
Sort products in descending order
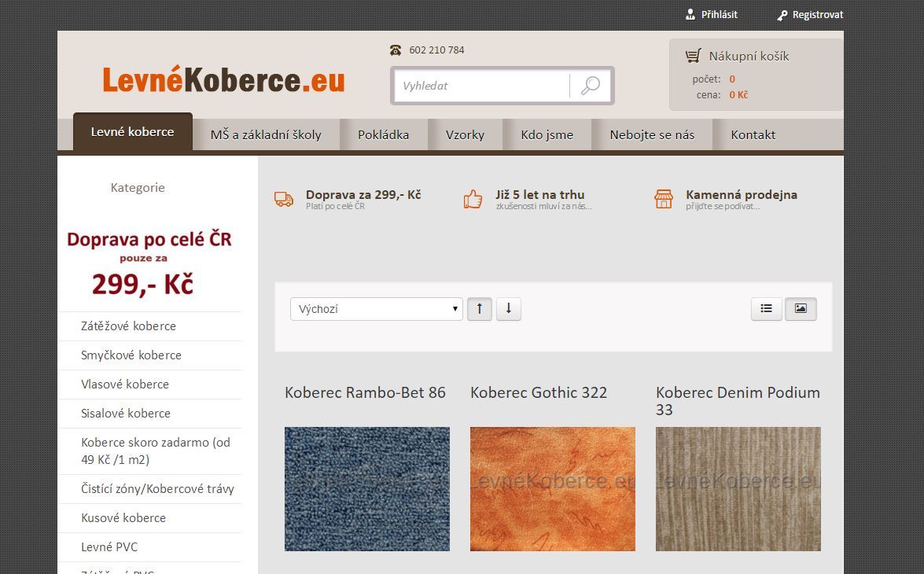(509, 309)
